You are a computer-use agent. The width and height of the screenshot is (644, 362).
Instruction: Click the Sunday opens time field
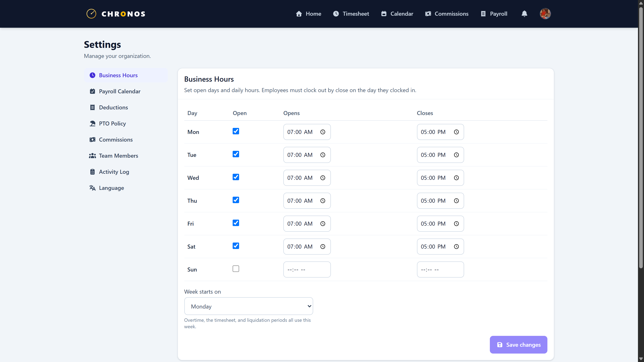pyautogui.click(x=307, y=269)
